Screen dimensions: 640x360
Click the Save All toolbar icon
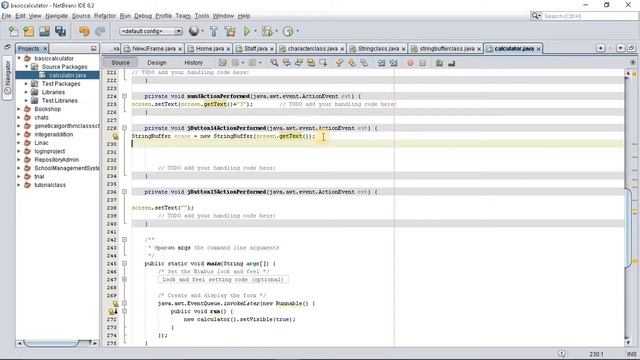click(x=60, y=31)
